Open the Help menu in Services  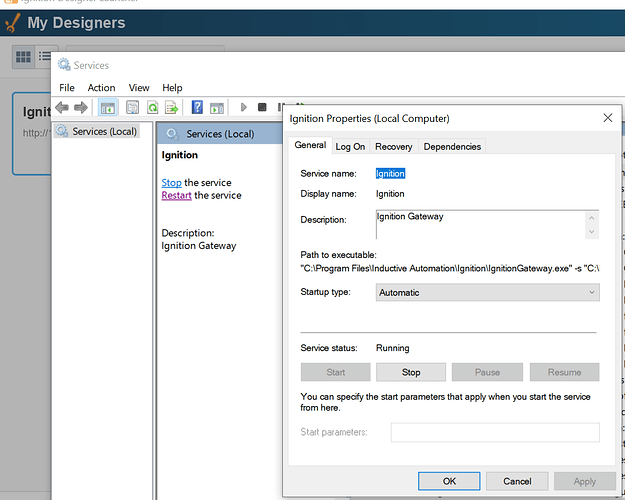point(172,88)
